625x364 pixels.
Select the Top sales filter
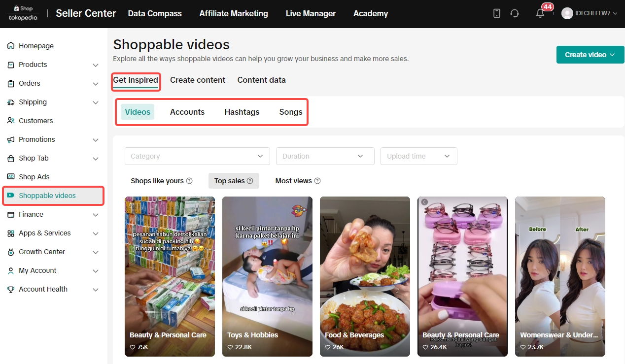pyautogui.click(x=229, y=181)
